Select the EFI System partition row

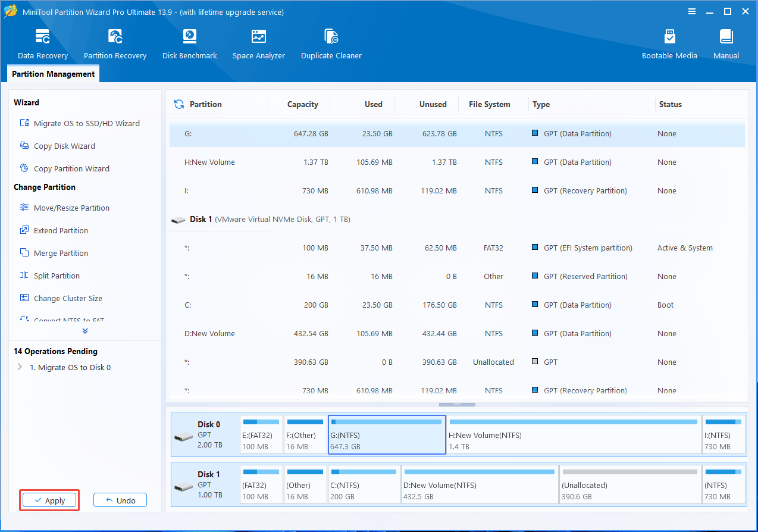point(457,248)
